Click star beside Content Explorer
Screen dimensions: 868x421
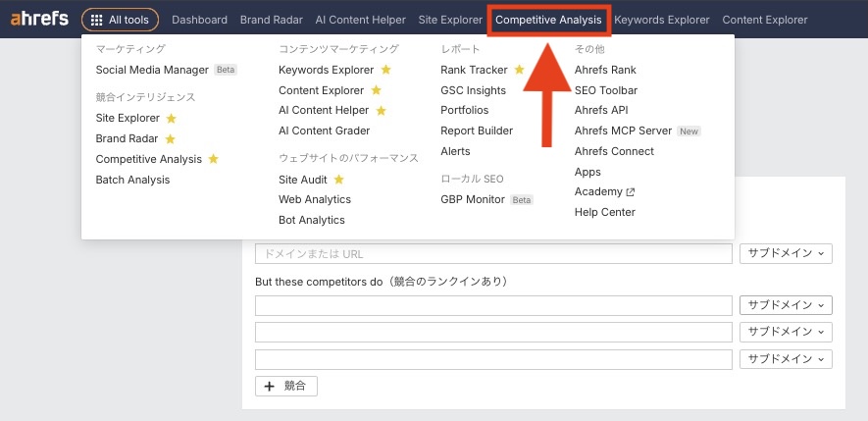[x=376, y=90]
